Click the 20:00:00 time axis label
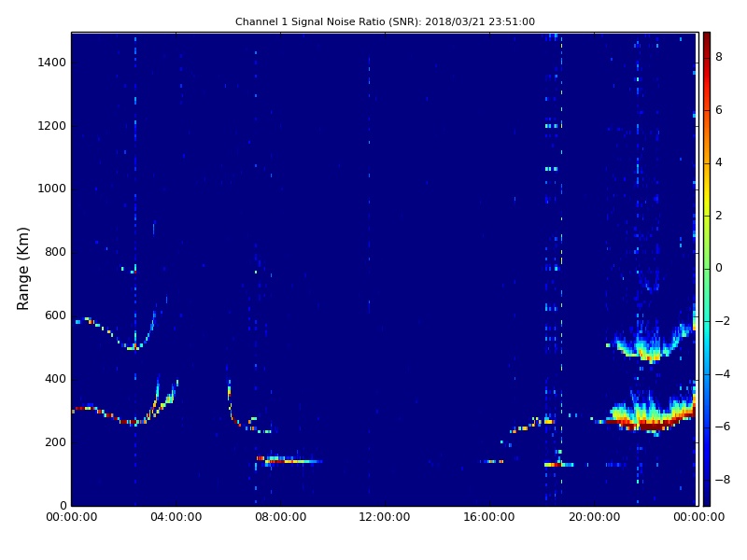The width and height of the screenshot is (747, 560). coord(595,517)
